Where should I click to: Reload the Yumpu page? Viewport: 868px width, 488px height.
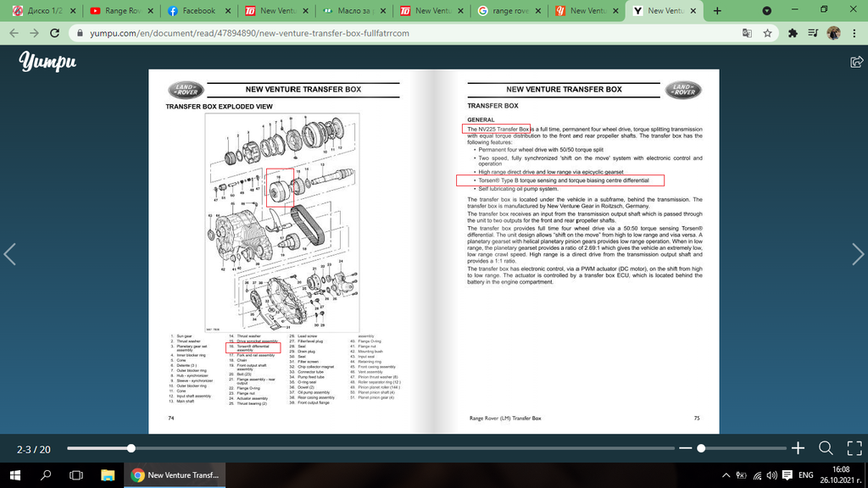pyautogui.click(x=54, y=33)
